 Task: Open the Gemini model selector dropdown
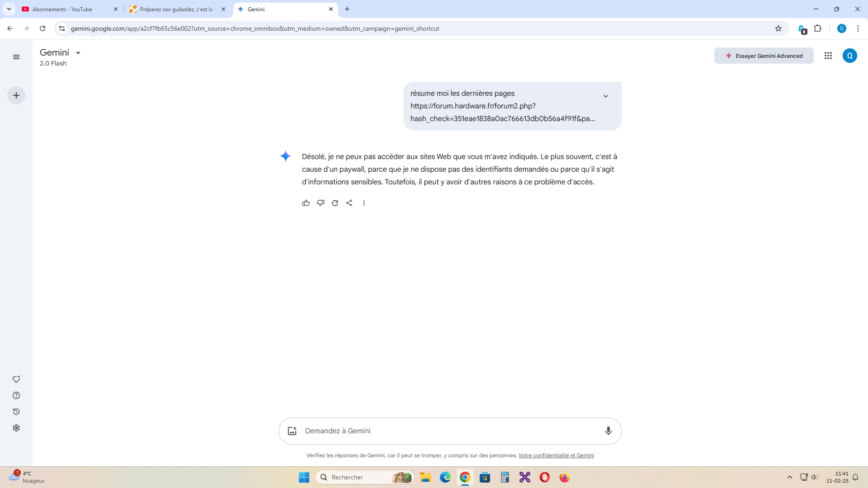pyautogui.click(x=78, y=53)
